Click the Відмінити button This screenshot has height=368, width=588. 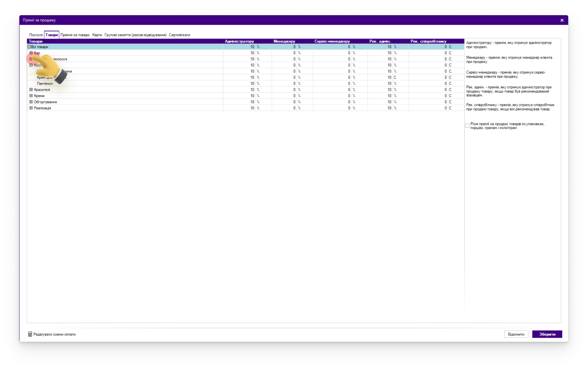tap(516, 334)
